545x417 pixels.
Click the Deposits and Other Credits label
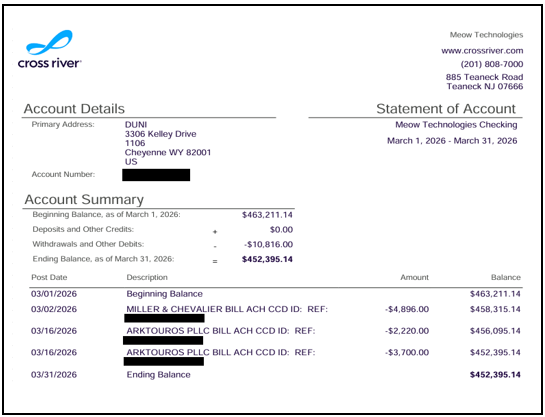tap(83, 229)
